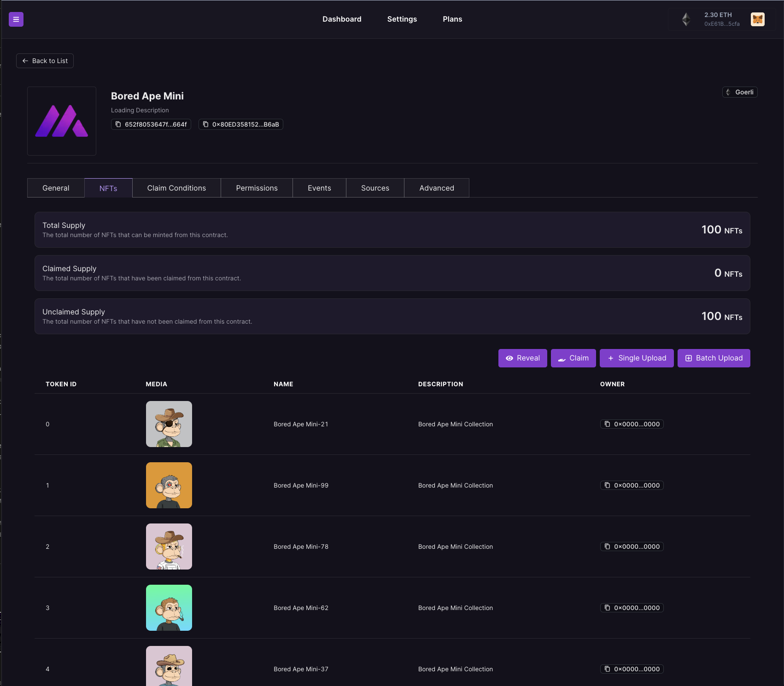Click the NAME column header

tap(283, 384)
